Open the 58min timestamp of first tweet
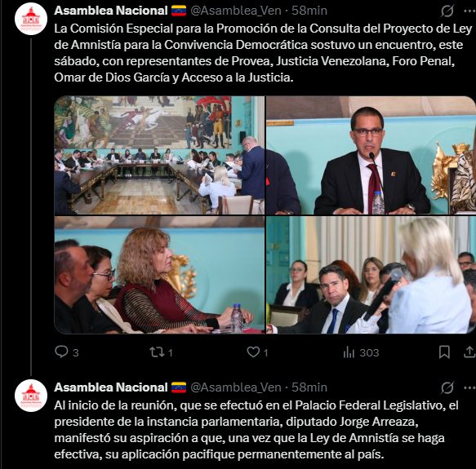The image size is (476, 469). [309, 11]
